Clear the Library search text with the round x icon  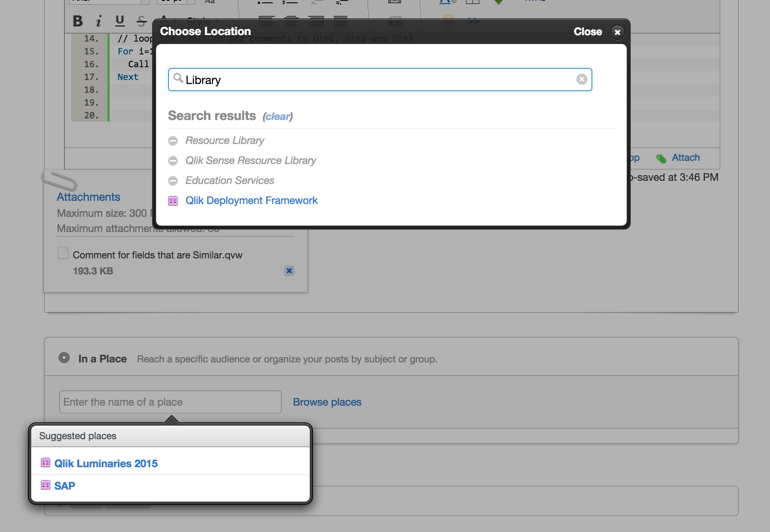pyautogui.click(x=582, y=80)
